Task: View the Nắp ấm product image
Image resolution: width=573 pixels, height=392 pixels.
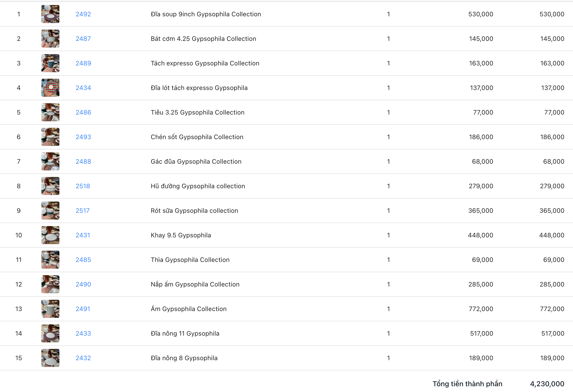Action: point(50,284)
